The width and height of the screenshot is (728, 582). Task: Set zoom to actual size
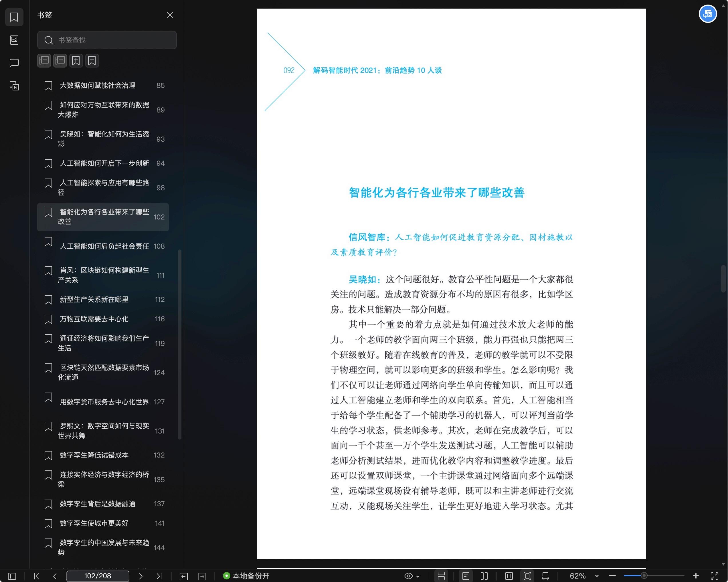tap(509, 576)
